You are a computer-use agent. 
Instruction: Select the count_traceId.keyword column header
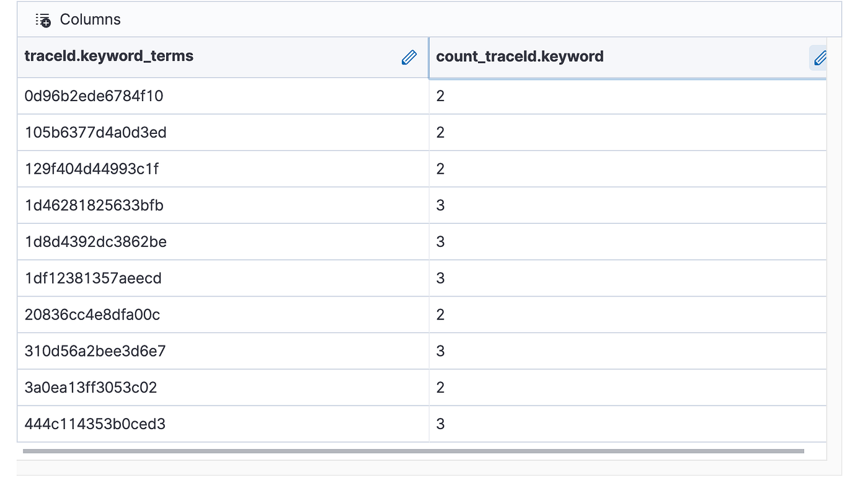click(520, 57)
